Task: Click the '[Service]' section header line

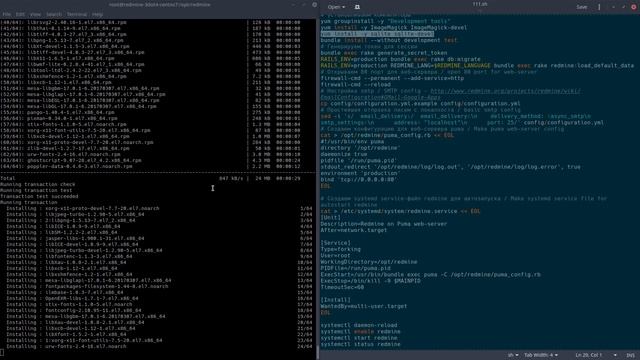Action: (336, 243)
